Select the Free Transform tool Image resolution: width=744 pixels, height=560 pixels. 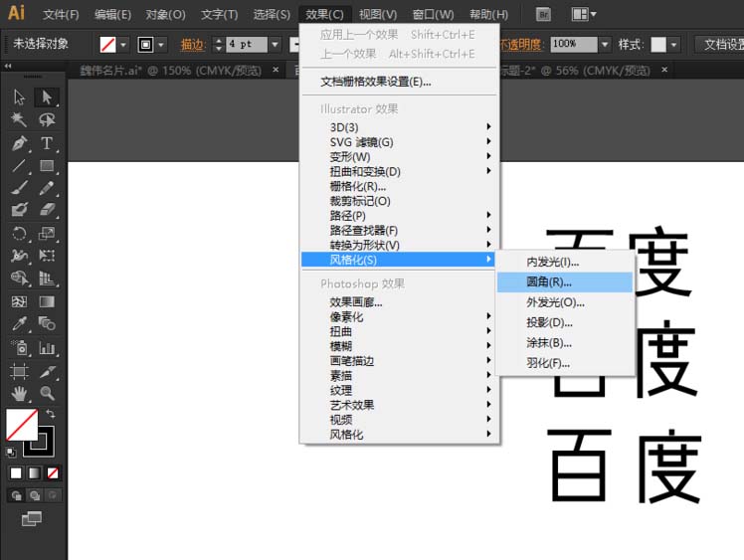tap(47, 256)
